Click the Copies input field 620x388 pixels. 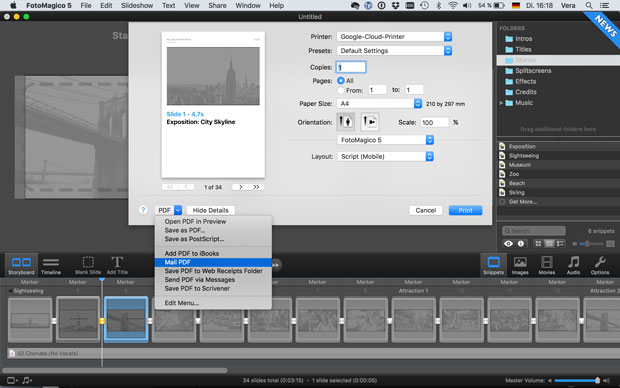point(351,67)
